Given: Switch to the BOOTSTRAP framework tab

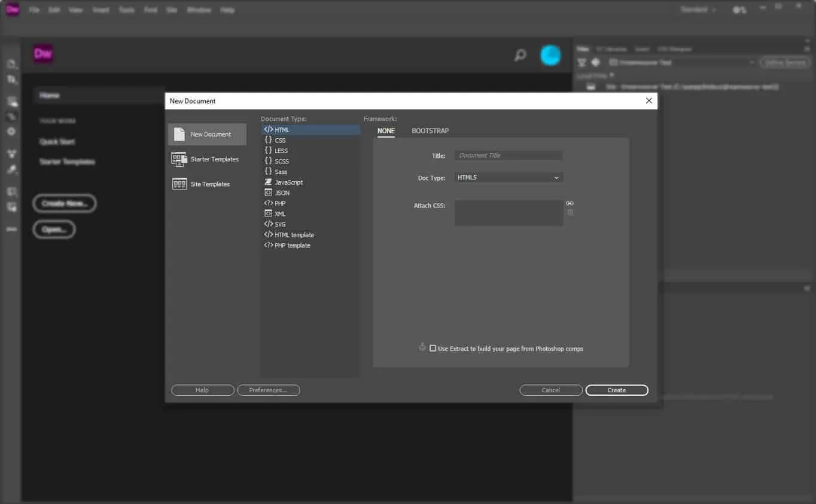Looking at the screenshot, I should (430, 131).
